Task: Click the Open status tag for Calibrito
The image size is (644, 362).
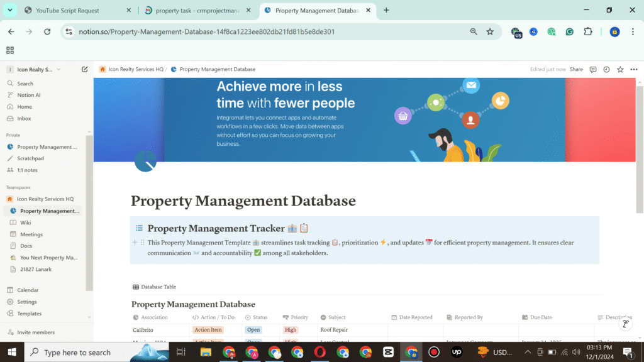Action: point(253,329)
